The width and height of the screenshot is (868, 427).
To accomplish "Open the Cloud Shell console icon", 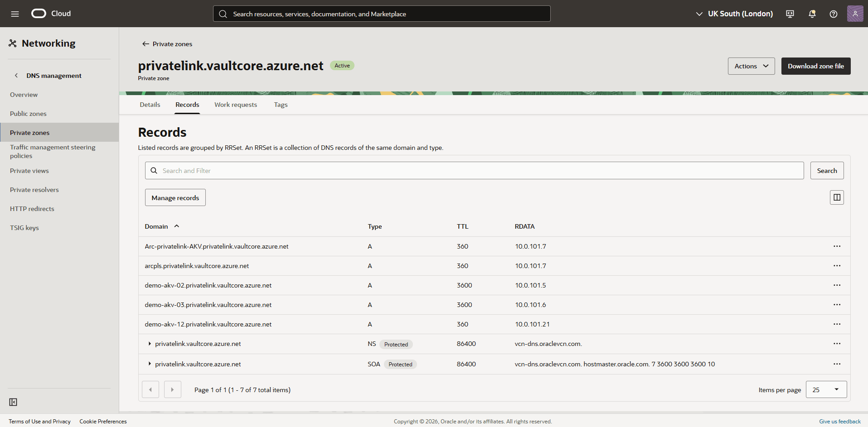I will tap(790, 14).
